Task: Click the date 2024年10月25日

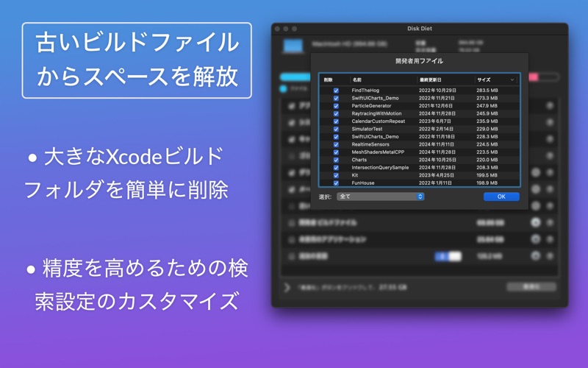Action: (x=437, y=160)
